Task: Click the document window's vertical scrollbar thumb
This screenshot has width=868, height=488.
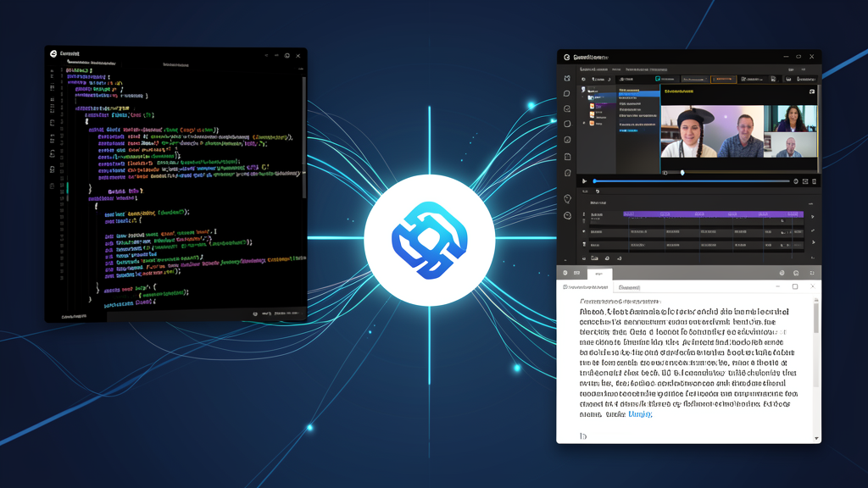Action: point(816,317)
